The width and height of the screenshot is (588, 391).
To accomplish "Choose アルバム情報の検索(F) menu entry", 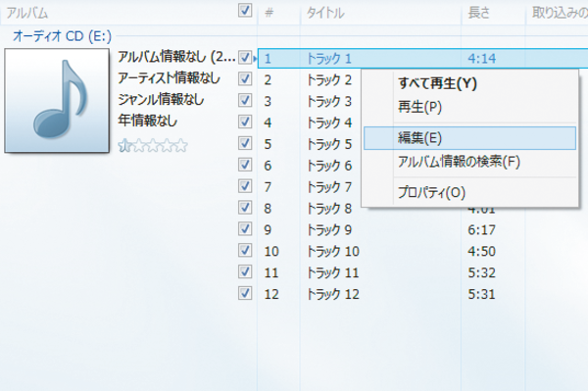I will click(469, 162).
